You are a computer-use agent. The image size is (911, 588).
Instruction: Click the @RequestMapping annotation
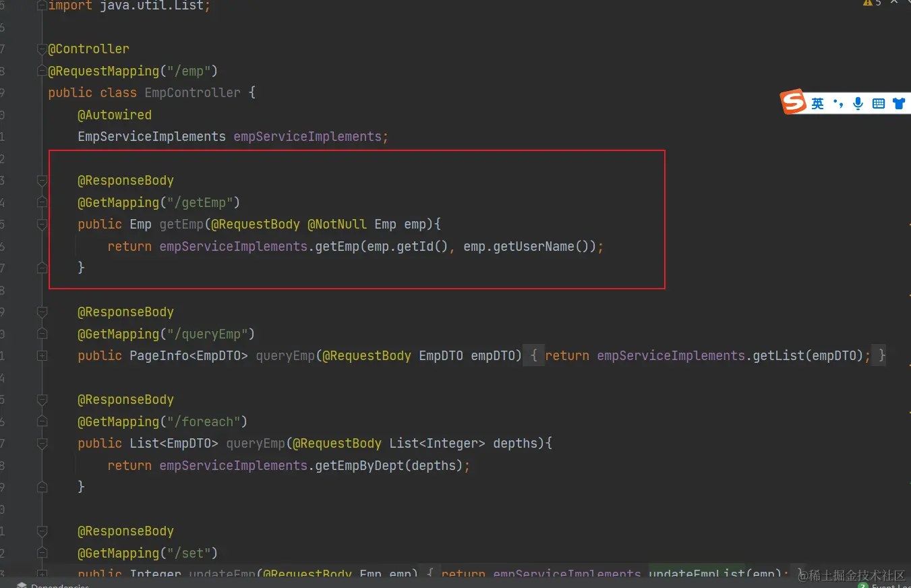[x=103, y=71]
